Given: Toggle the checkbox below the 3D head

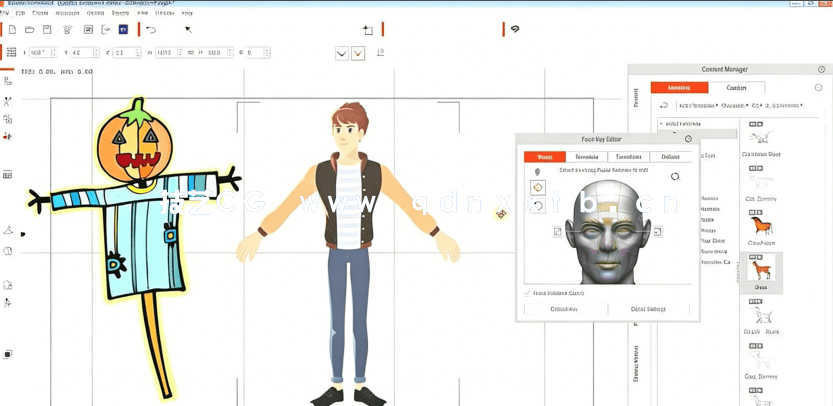Looking at the screenshot, I should pos(528,293).
